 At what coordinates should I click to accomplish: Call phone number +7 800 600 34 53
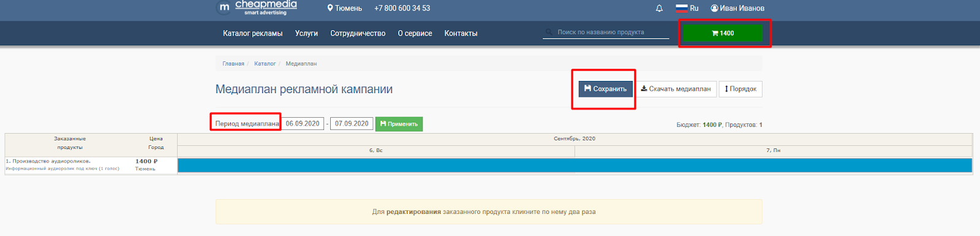click(402, 9)
